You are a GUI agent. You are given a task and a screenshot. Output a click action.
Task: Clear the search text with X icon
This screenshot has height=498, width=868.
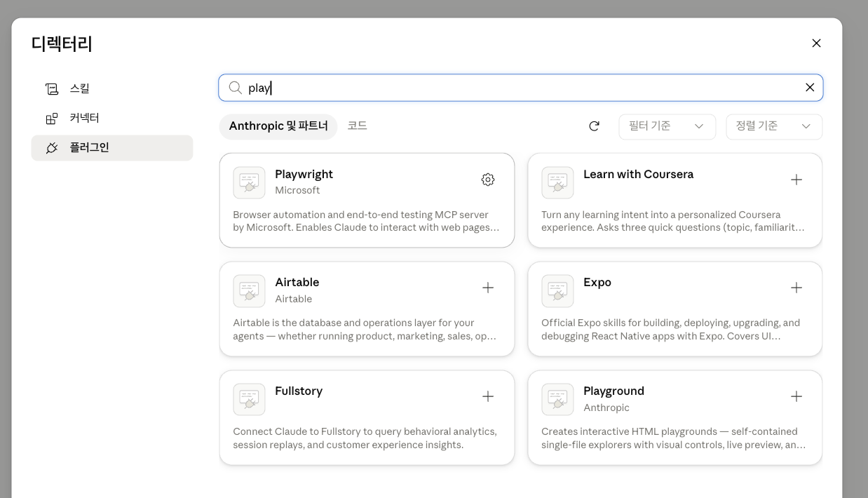click(x=810, y=88)
